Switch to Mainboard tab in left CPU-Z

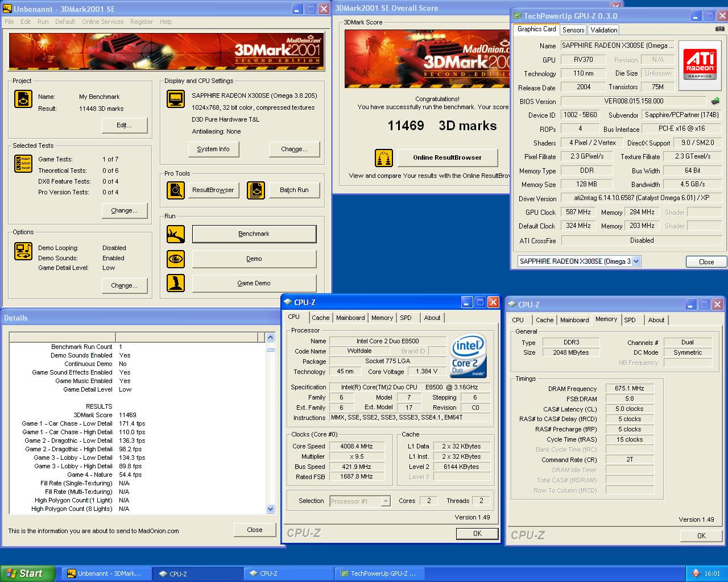350,318
